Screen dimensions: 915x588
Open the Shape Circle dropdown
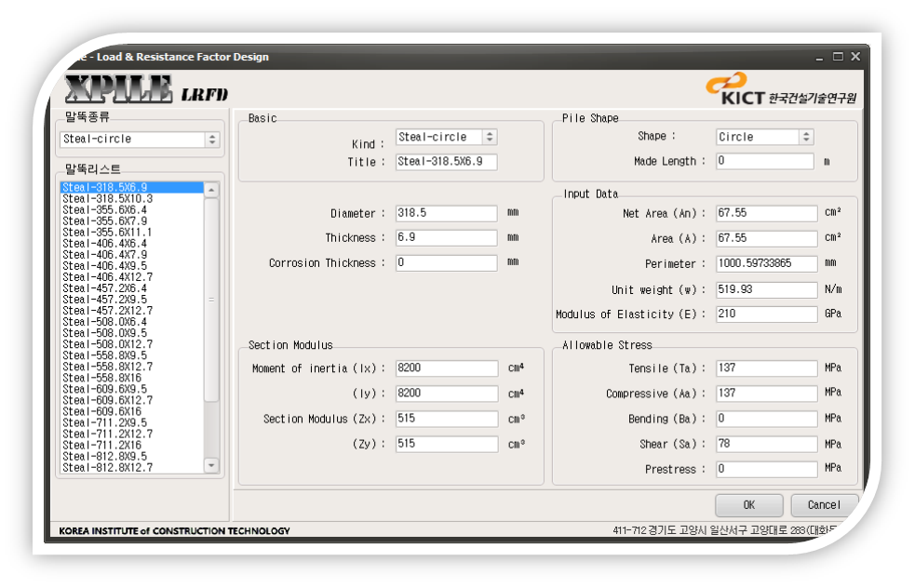point(765,137)
